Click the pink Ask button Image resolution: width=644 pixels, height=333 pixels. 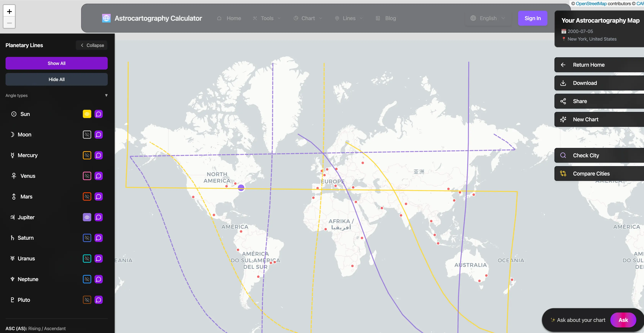coord(623,320)
